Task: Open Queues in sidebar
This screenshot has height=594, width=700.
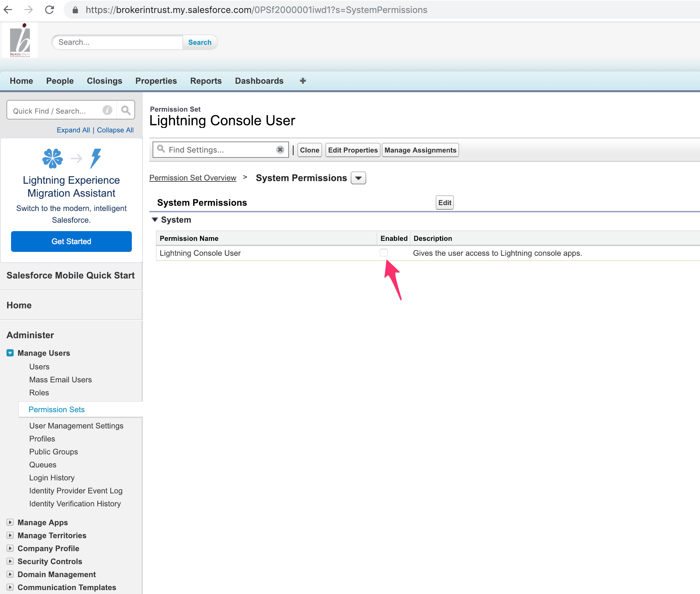Action: [43, 465]
